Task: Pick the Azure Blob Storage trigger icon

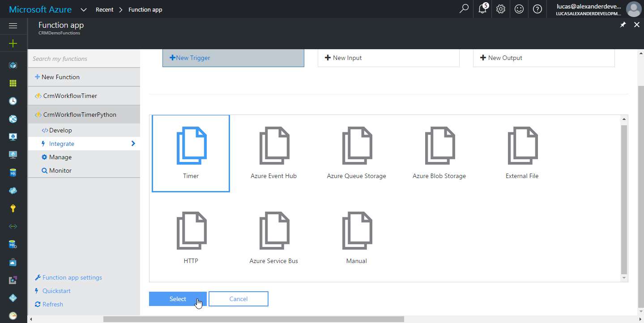Action: pyautogui.click(x=439, y=146)
